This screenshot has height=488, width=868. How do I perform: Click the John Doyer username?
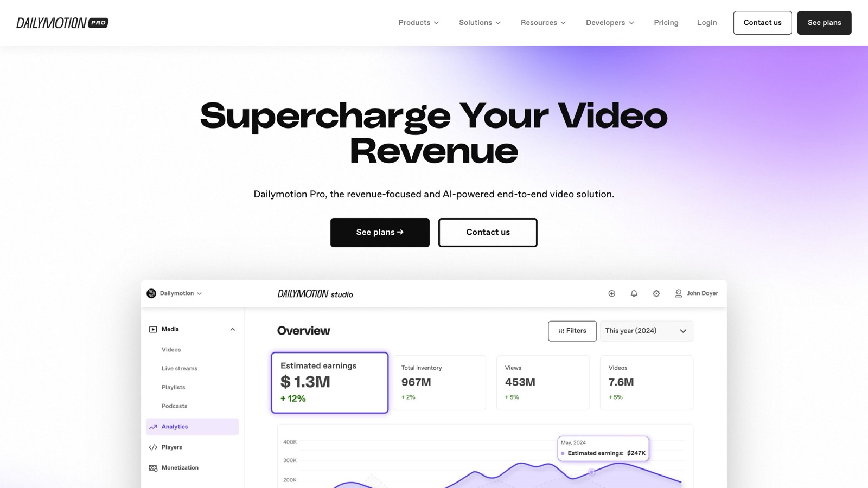pyautogui.click(x=703, y=293)
